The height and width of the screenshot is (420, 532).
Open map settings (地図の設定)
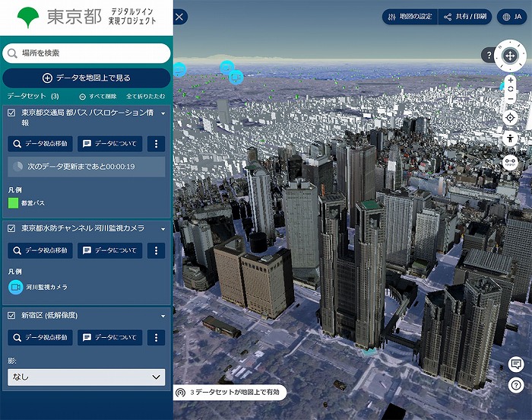coord(410,17)
